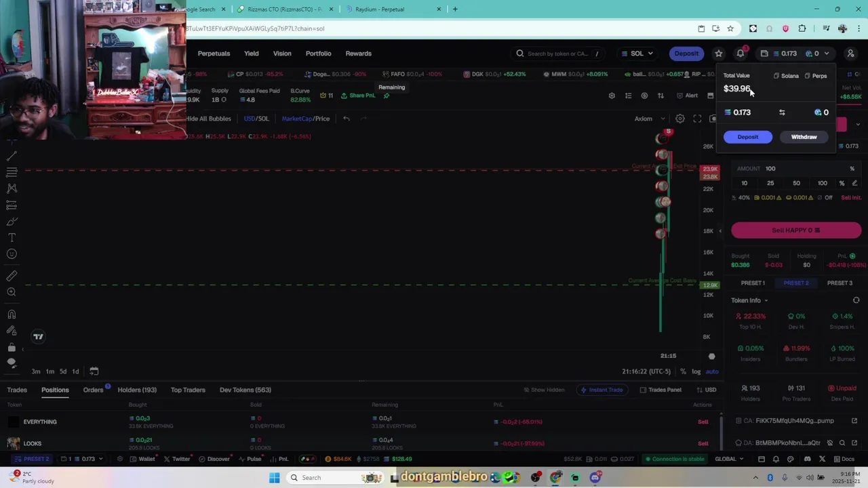Toggle the positions USD currency switch
The width and height of the screenshot is (868, 488).
(705, 390)
